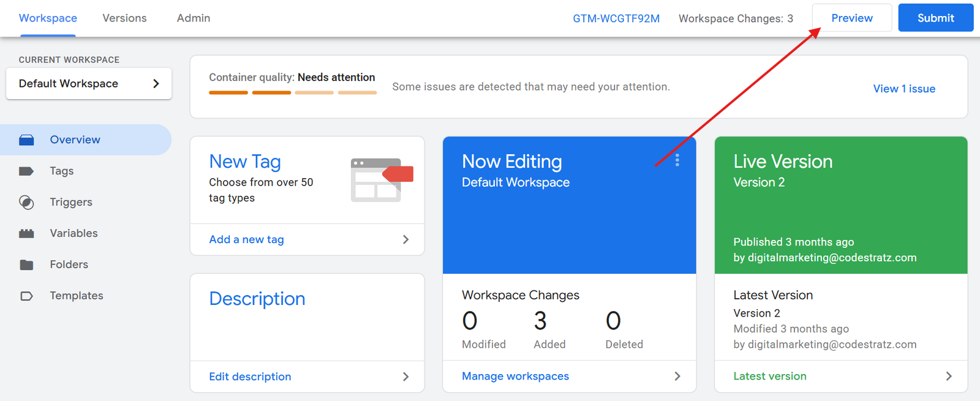Click the Overview briefcase icon in sidebar

(x=26, y=140)
